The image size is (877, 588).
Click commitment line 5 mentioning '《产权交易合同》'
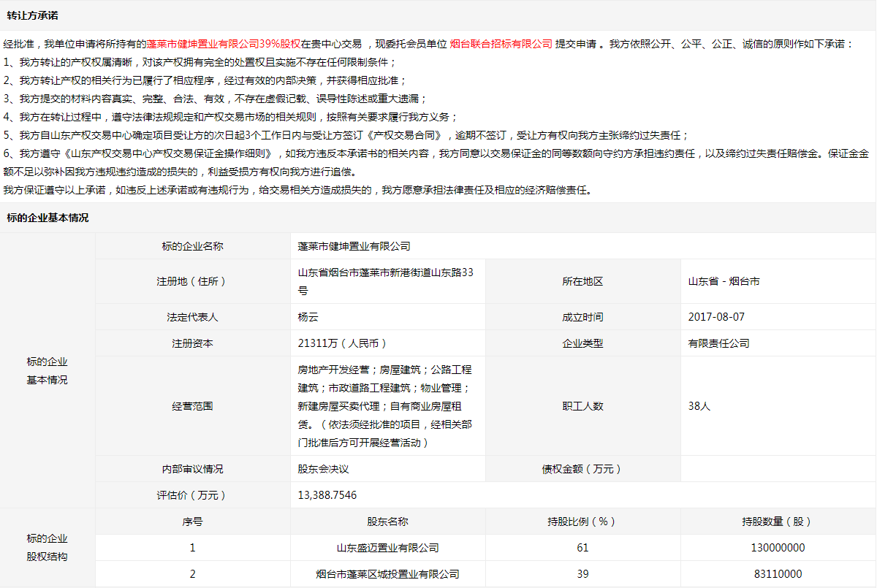click(x=346, y=135)
